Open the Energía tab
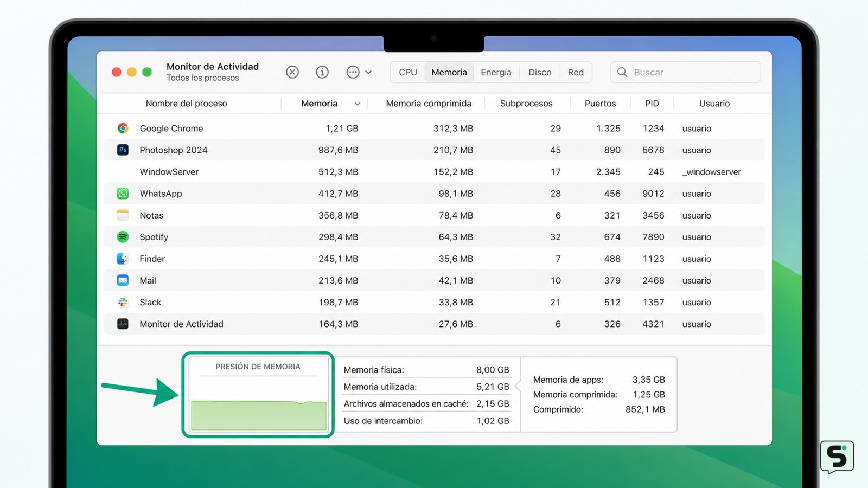868x488 pixels. click(x=496, y=72)
